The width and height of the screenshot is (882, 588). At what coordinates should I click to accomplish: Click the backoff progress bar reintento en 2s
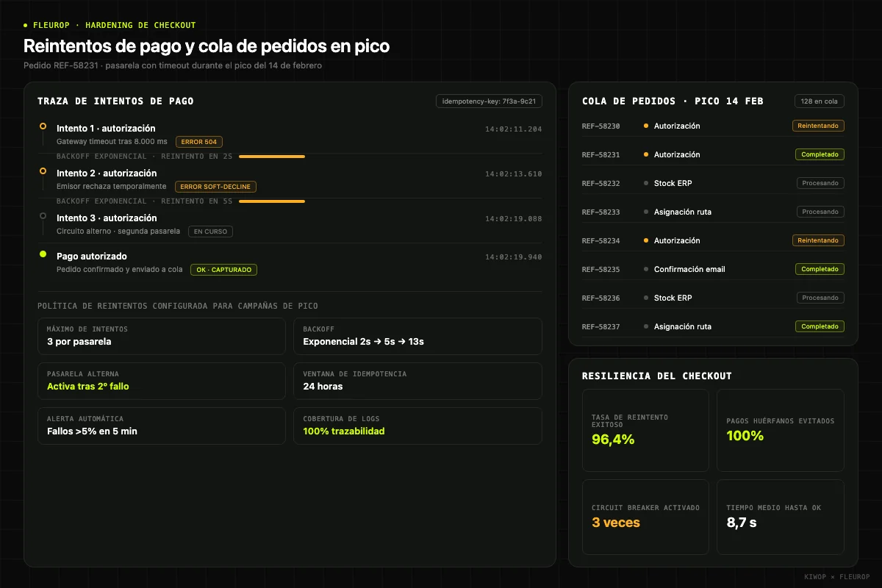272,157
